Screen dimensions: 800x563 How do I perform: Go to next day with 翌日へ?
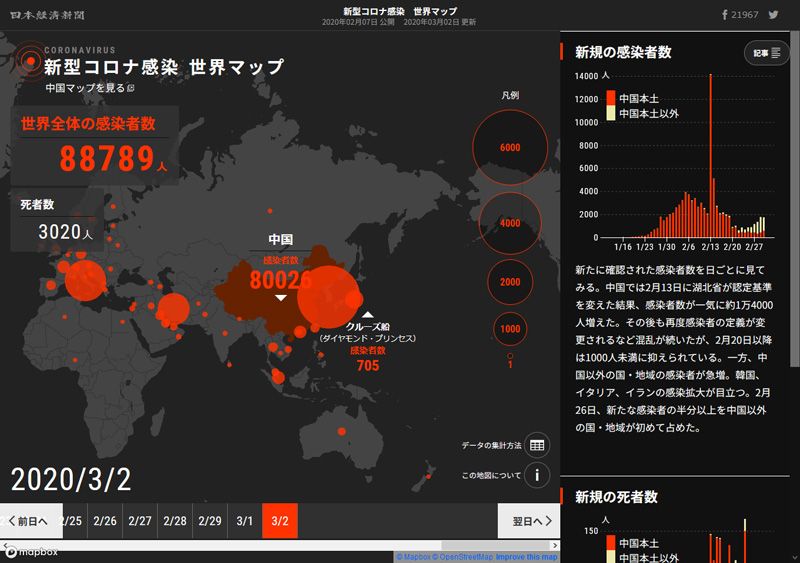coord(526,521)
